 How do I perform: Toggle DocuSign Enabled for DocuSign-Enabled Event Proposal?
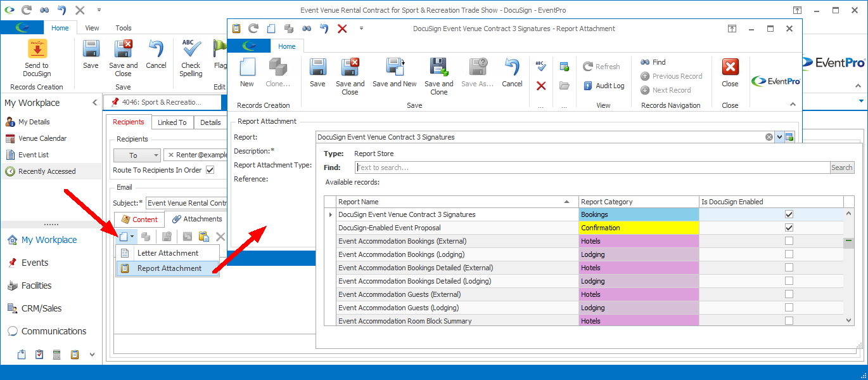click(x=789, y=228)
